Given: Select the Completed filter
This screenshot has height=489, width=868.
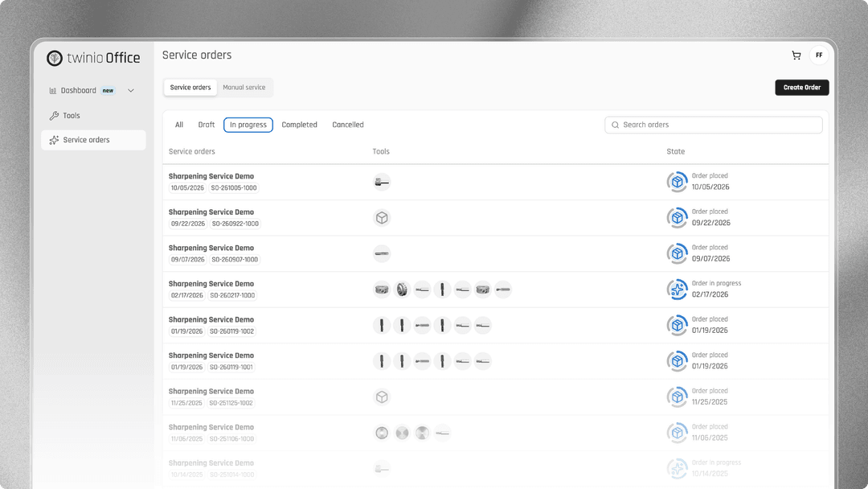Looking at the screenshot, I should (x=300, y=125).
